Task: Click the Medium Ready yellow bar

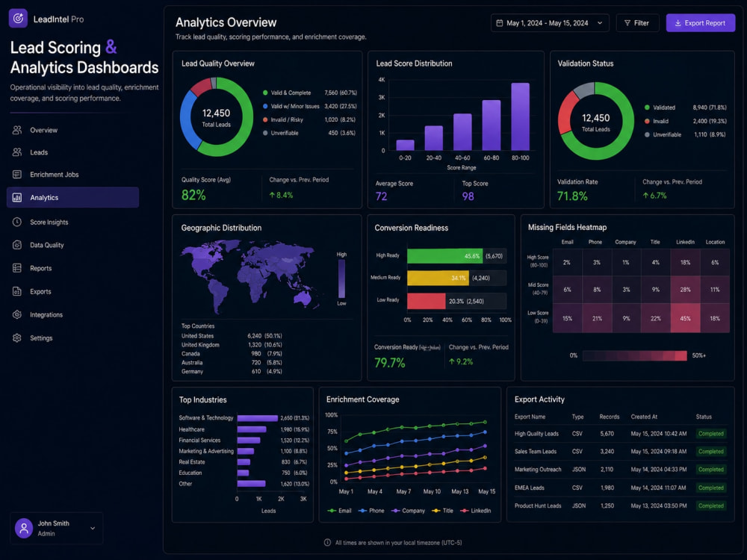Action: (438, 278)
